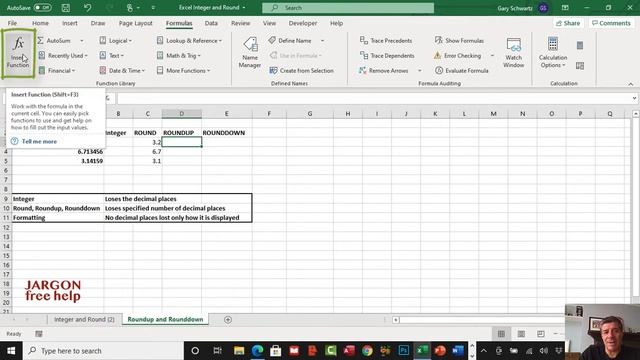
Task: Open Task View from taskbar
Action: [x=217, y=351]
